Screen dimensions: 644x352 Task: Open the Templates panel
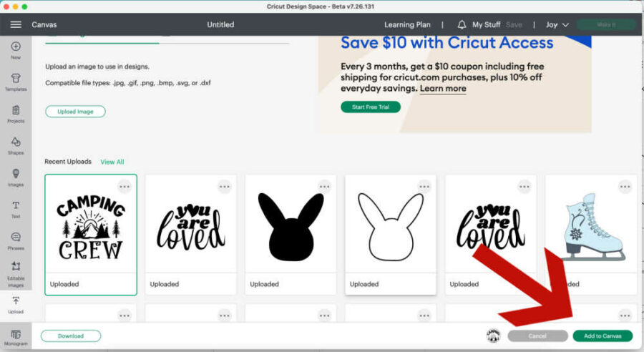[x=16, y=82]
